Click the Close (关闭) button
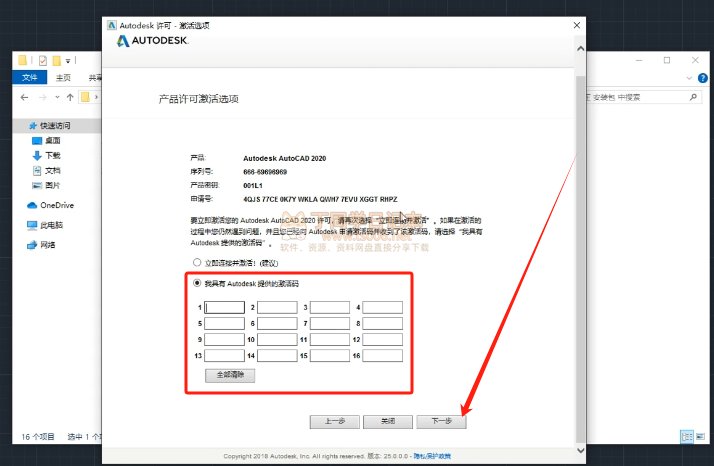This screenshot has width=714, height=466. (x=388, y=421)
